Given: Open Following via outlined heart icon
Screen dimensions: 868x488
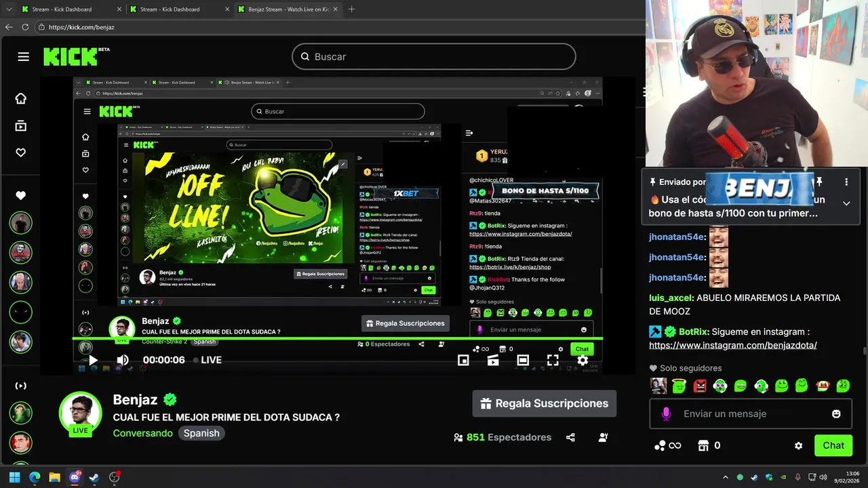Looking at the screenshot, I should pyautogui.click(x=21, y=152).
